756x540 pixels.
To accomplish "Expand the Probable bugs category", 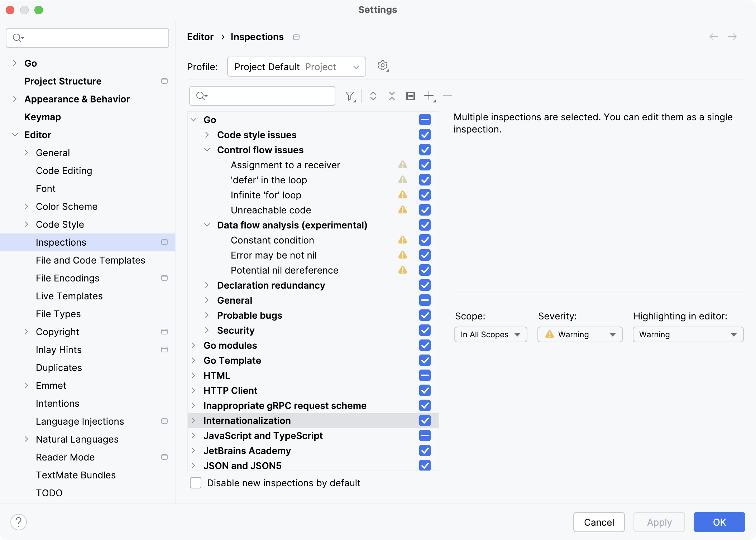I will (207, 315).
